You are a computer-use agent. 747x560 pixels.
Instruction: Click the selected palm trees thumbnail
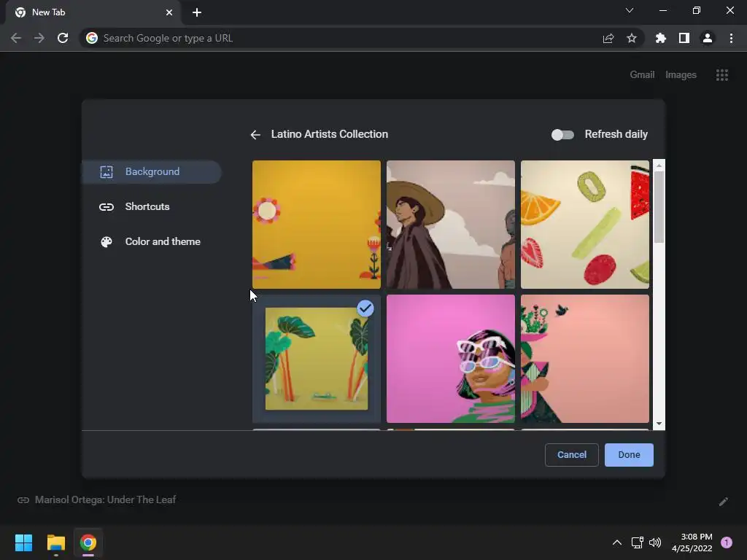click(x=317, y=359)
